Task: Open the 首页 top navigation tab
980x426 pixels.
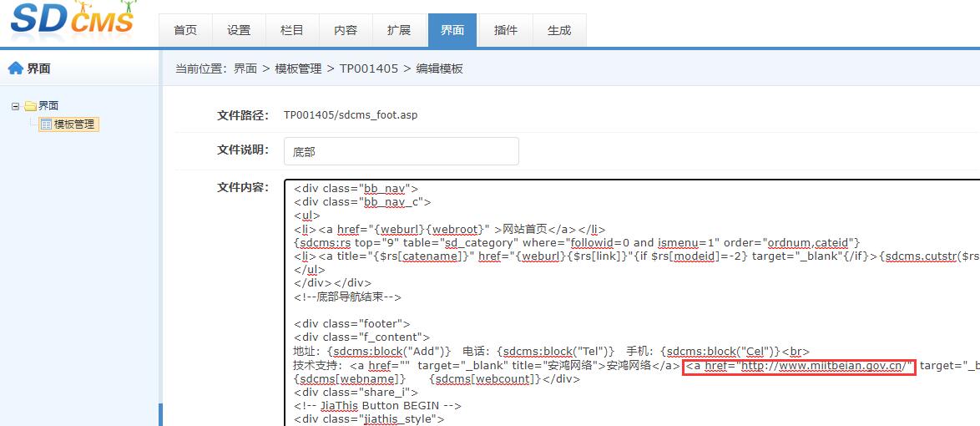Action: pyautogui.click(x=185, y=30)
